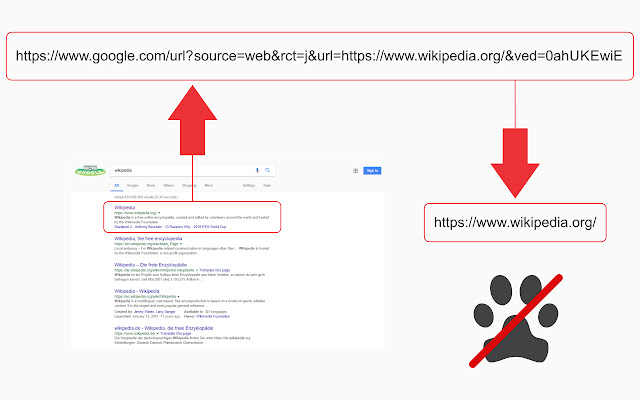The height and width of the screenshot is (400, 640).
Task: Open 'Wikipedia – Die freie Enzyklopädie' result
Action: coord(151,265)
